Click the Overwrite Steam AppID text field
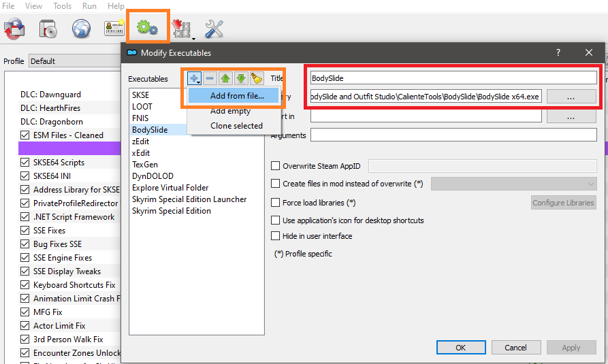The height and width of the screenshot is (364, 608). (482, 166)
